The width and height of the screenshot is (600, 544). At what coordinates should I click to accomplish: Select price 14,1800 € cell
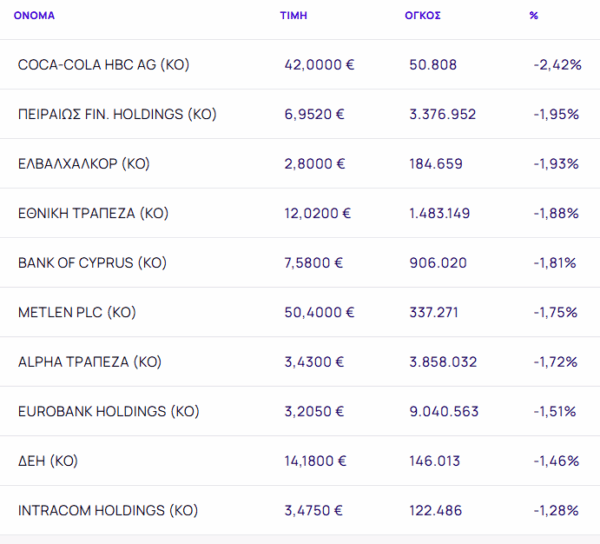[315, 461]
